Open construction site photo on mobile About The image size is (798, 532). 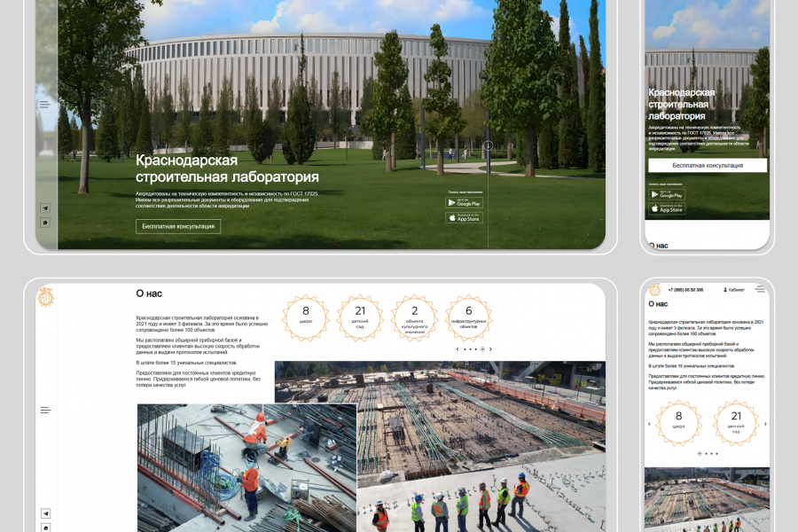[707, 500]
